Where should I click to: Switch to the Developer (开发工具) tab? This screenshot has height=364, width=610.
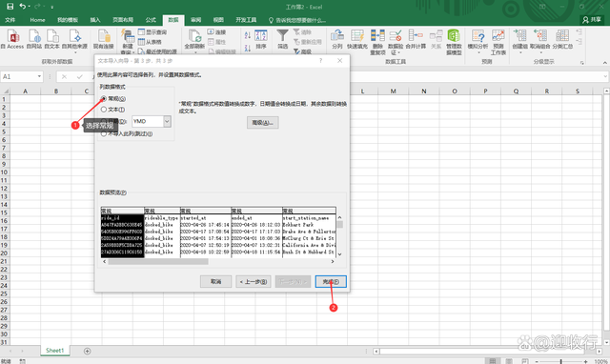(246, 20)
